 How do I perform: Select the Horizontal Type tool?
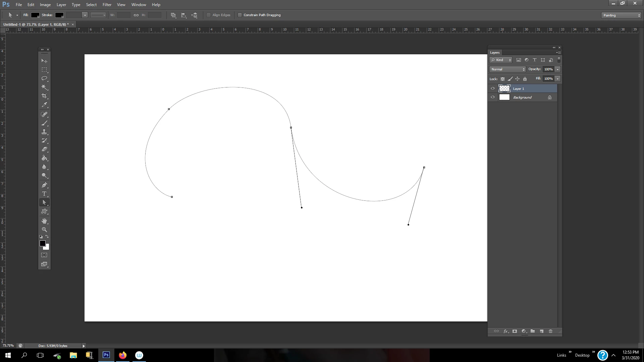(44, 194)
